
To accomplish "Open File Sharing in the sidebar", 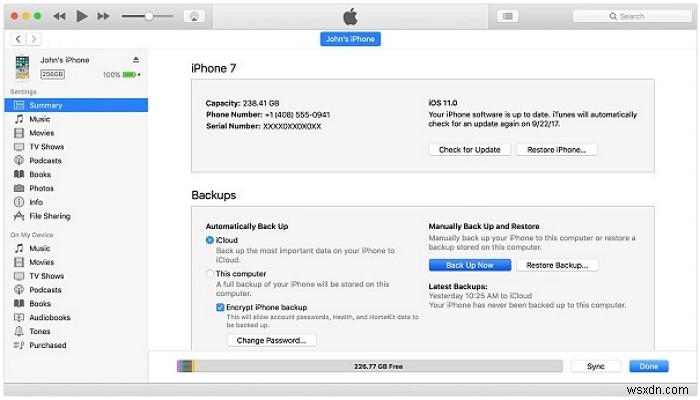I will tap(76, 216).
